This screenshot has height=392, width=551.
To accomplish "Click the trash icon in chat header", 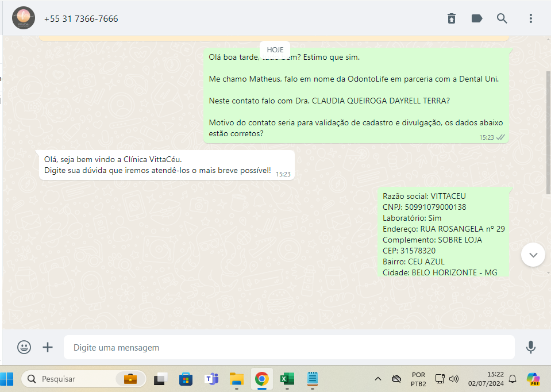I will coord(452,18).
